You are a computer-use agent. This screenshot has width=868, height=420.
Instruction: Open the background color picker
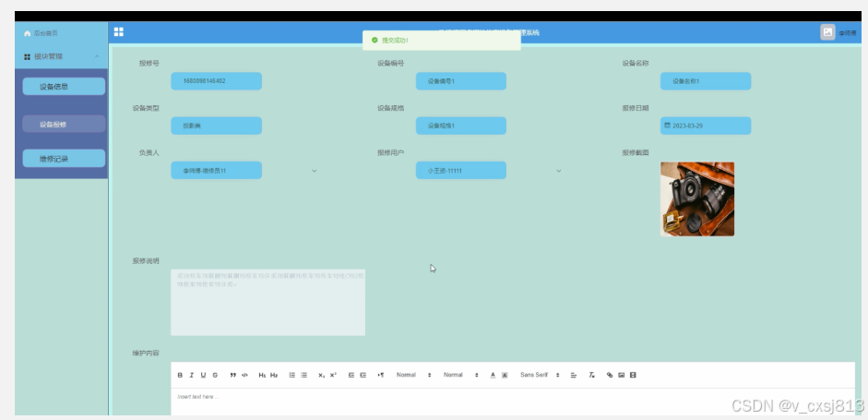coord(505,375)
